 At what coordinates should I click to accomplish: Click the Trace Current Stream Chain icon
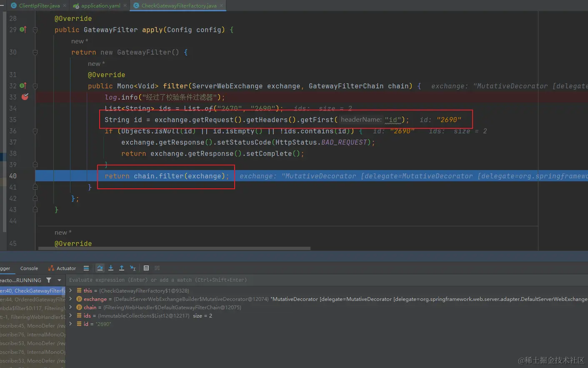point(157,268)
